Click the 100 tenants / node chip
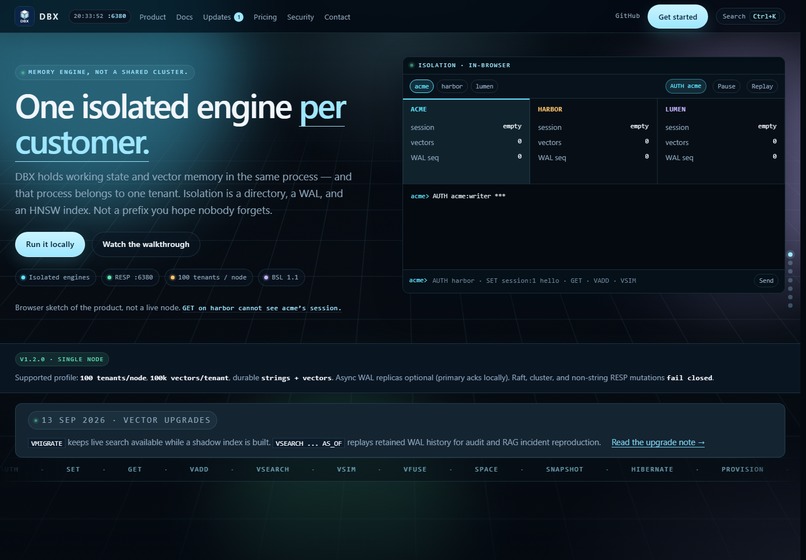 click(209, 277)
